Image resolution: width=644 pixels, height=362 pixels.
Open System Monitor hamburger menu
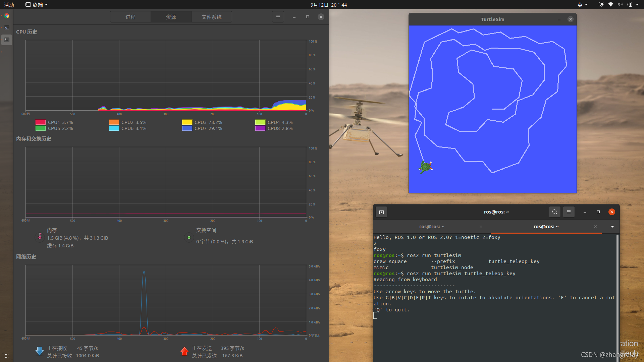[278, 17]
